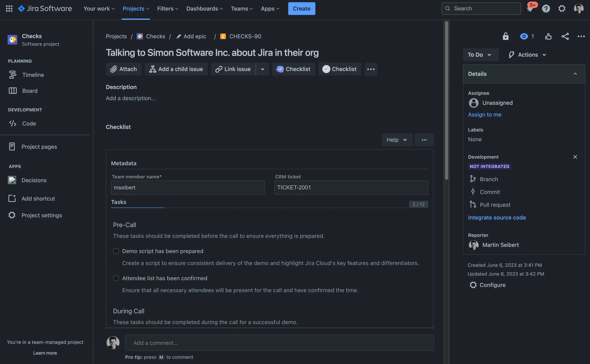Viewport: 590px width, 364px height.
Task: Open the toolbar more options ellipsis
Action: (371, 69)
